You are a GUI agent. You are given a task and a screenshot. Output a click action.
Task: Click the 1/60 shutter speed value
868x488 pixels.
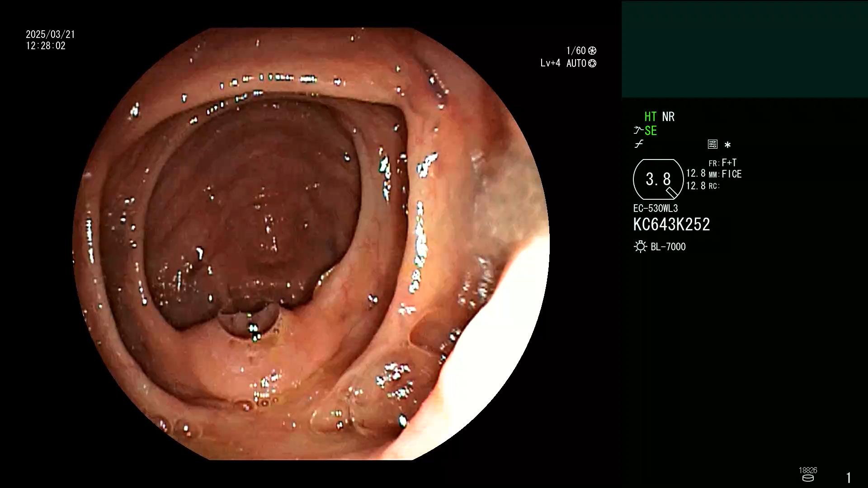[x=576, y=51]
